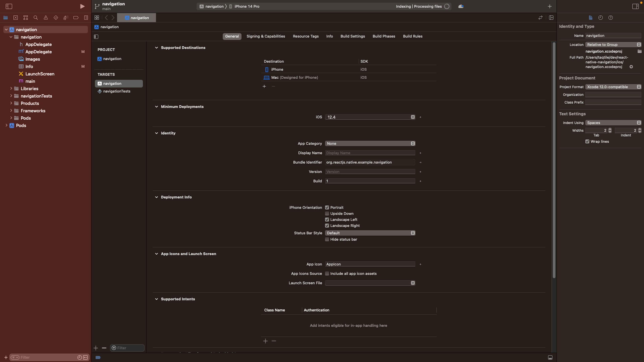Add a supported intent with plus button
Screen dimensions: 644x362
point(265,341)
